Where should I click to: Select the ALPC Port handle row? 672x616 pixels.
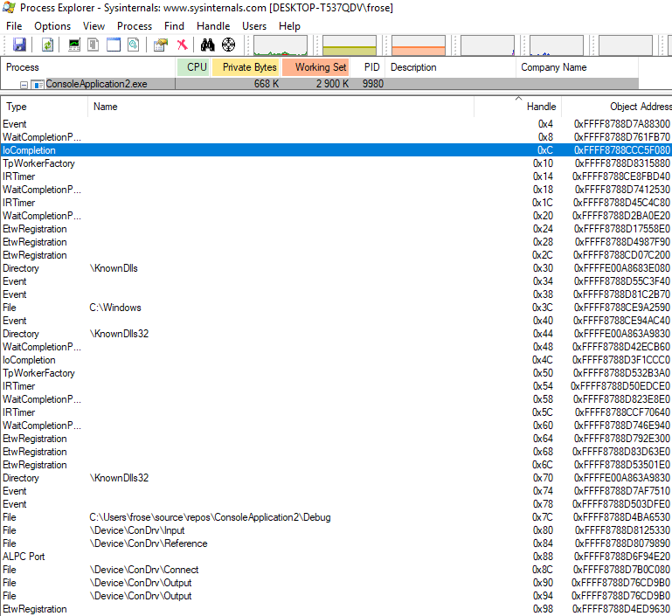click(x=336, y=557)
